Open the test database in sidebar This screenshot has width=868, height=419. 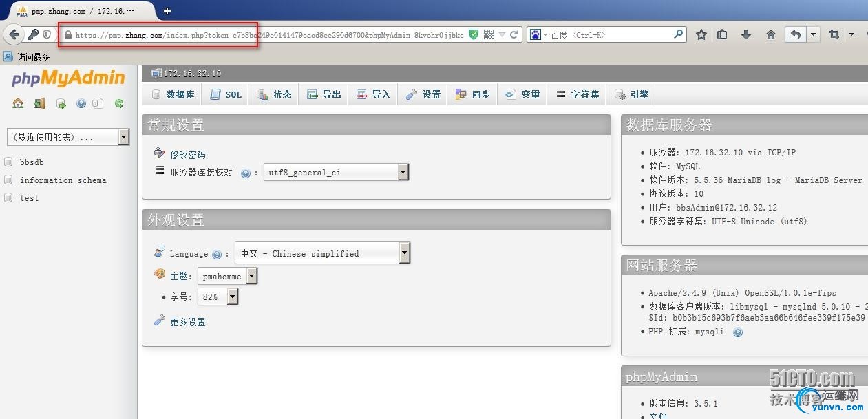29,198
